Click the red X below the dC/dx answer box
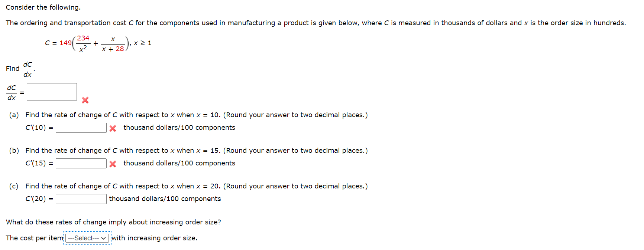 (85, 100)
